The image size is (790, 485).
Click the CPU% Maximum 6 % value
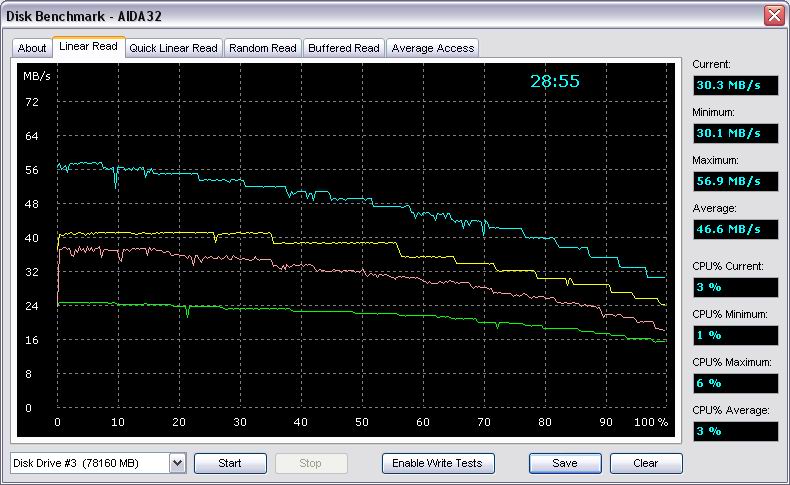click(x=736, y=384)
